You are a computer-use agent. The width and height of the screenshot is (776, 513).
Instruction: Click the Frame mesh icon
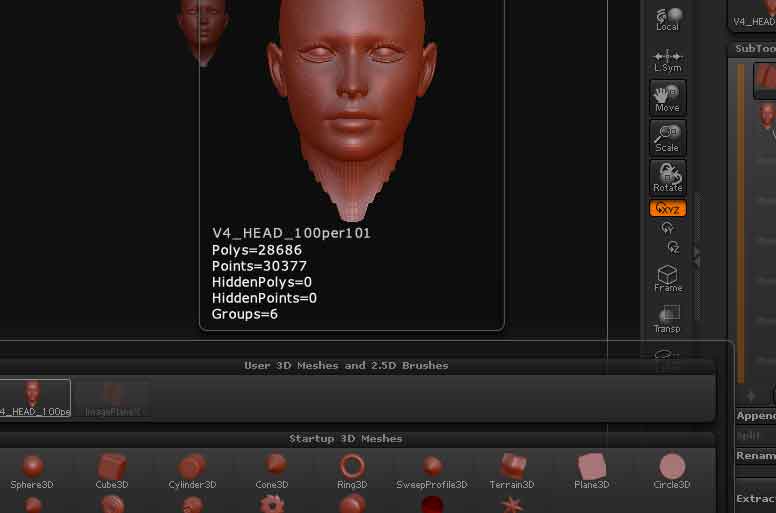point(667,279)
